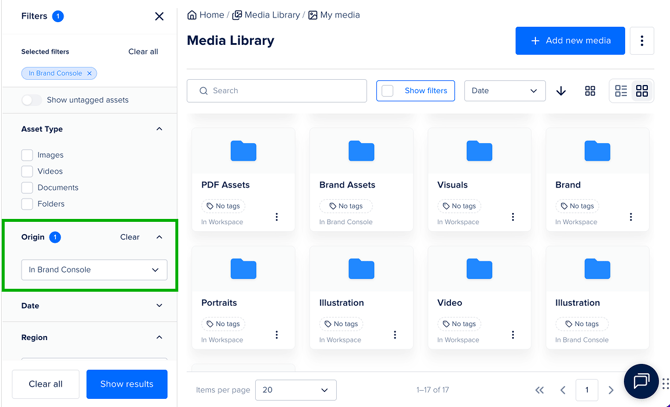Click the Home breadcrumb icon
The width and height of the screenshot is (670, 407).
(192, 15)
